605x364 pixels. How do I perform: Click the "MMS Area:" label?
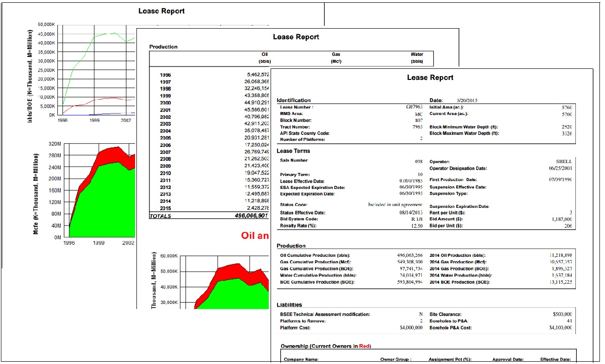coord(292,114)
